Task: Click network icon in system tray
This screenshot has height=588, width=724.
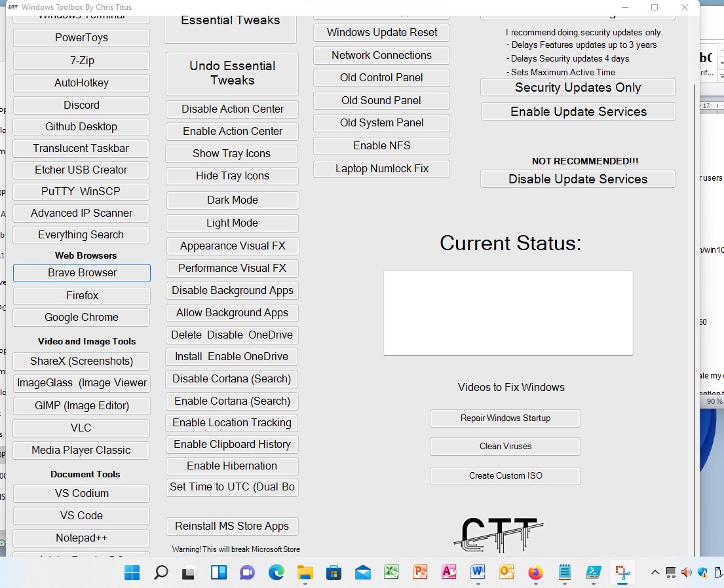Action: tap(671, 573)
